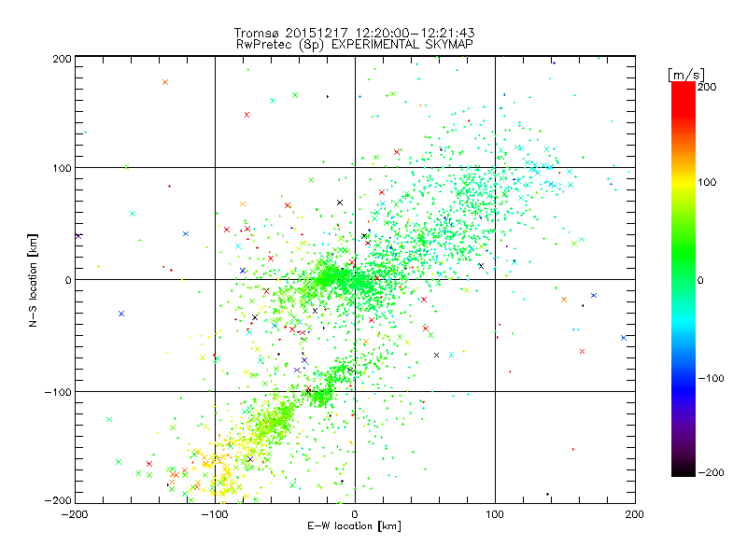Click the 'E-W location [km]' axis label
This screenshot has height=560, width=747.
point(354,525)
